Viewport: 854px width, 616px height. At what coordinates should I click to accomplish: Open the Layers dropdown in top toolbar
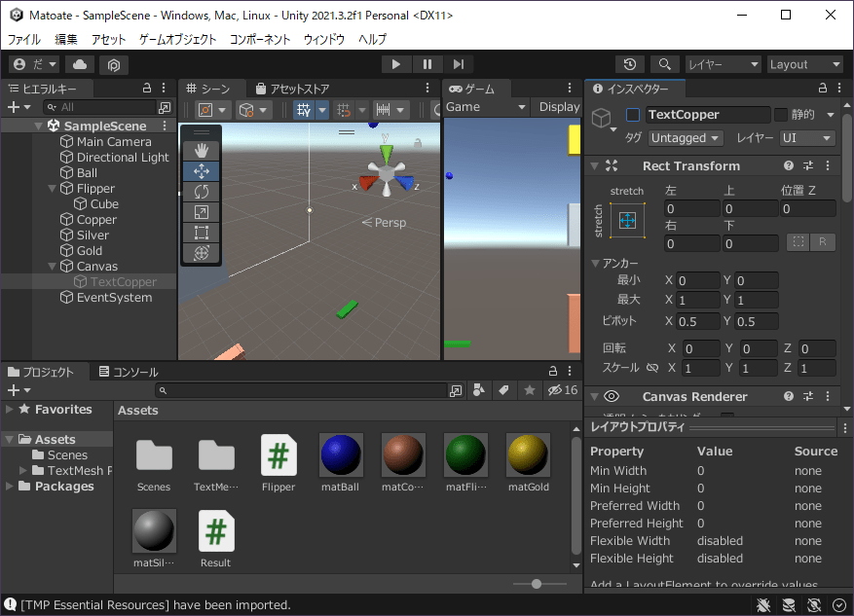click(x=723, y=64)
